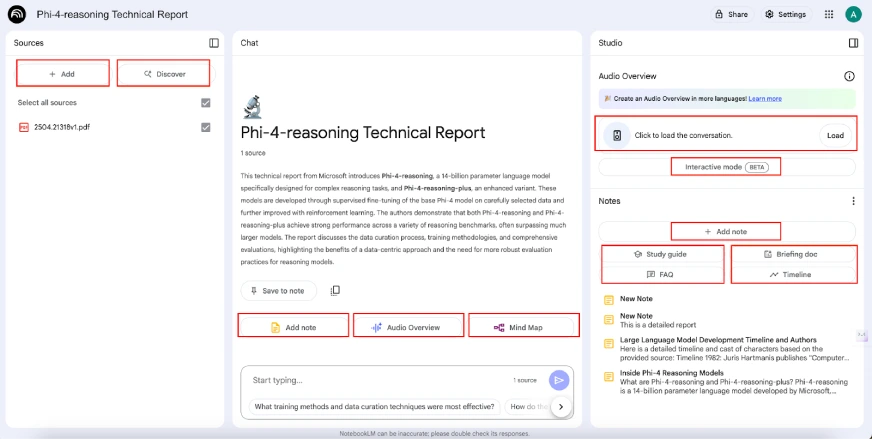The image size is (872, 439).
Task: Open the Notes three-dot options menu
Action: pos(853,201)
